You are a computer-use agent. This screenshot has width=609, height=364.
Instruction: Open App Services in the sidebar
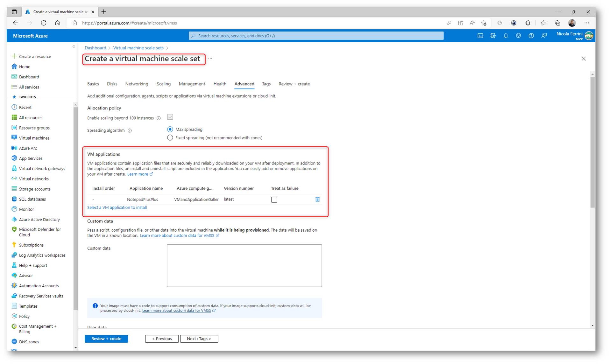click(x=31, y=158)
